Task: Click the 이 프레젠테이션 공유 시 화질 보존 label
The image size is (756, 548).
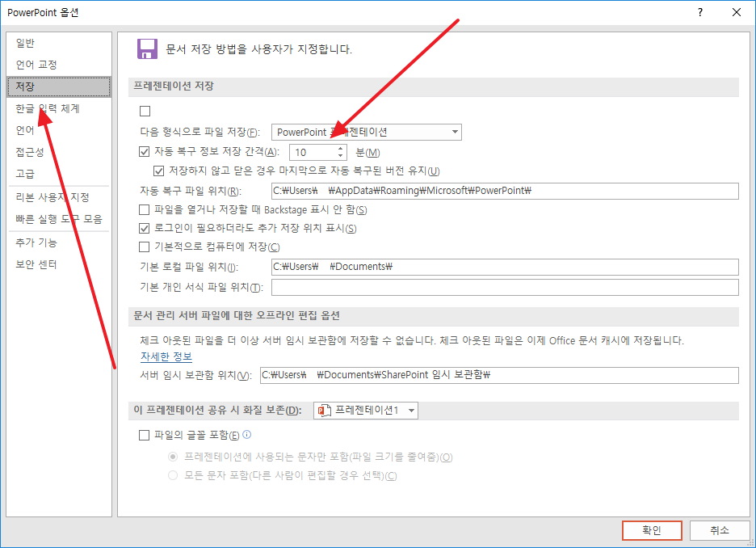Action: (217, 411)
